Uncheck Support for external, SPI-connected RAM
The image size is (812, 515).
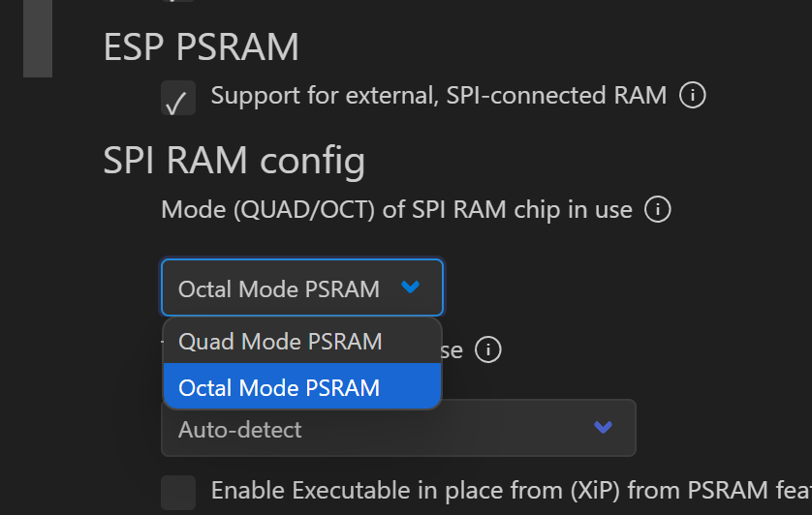pos(178,98)
